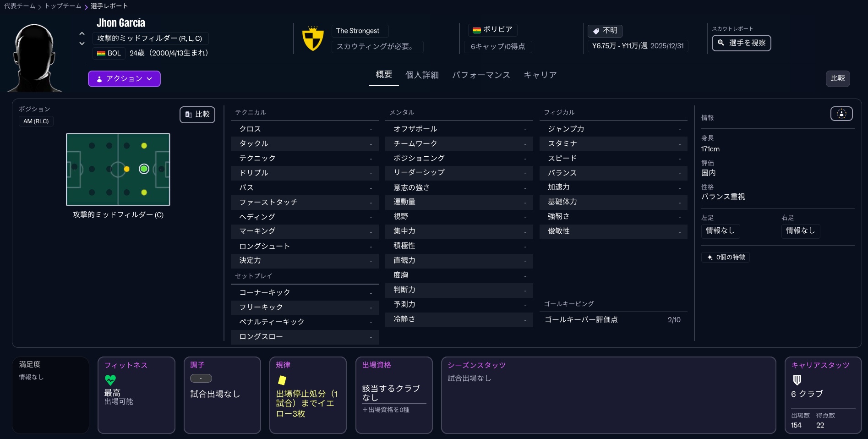
Task: Click the 0個の特徴 traits badge
Action: tap(726, 257)
